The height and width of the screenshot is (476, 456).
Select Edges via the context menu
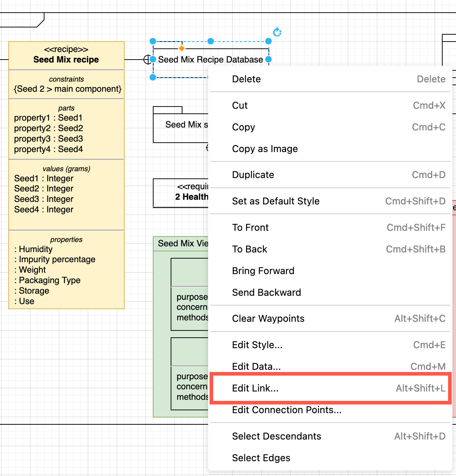coord(261,458)
